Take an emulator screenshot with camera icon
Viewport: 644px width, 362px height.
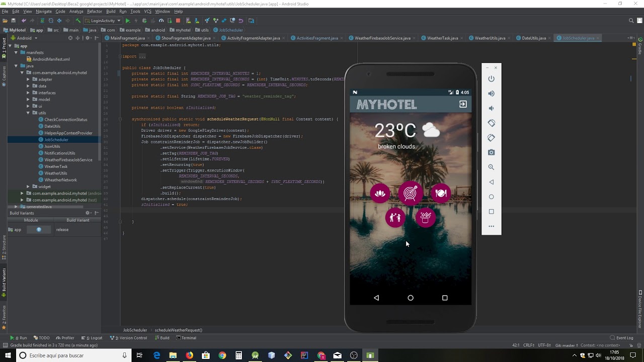pos(492,152)
